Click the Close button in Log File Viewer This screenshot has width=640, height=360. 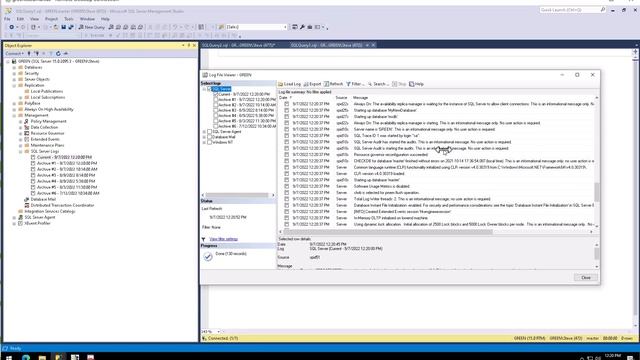point(586,278)
